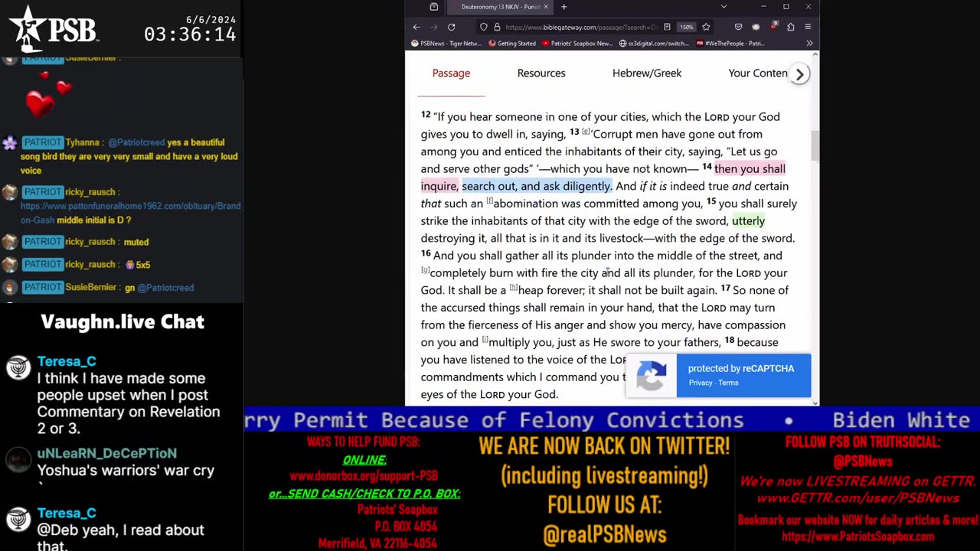Click www.GETTR.com/user/PSBNews text

point(857,498)
